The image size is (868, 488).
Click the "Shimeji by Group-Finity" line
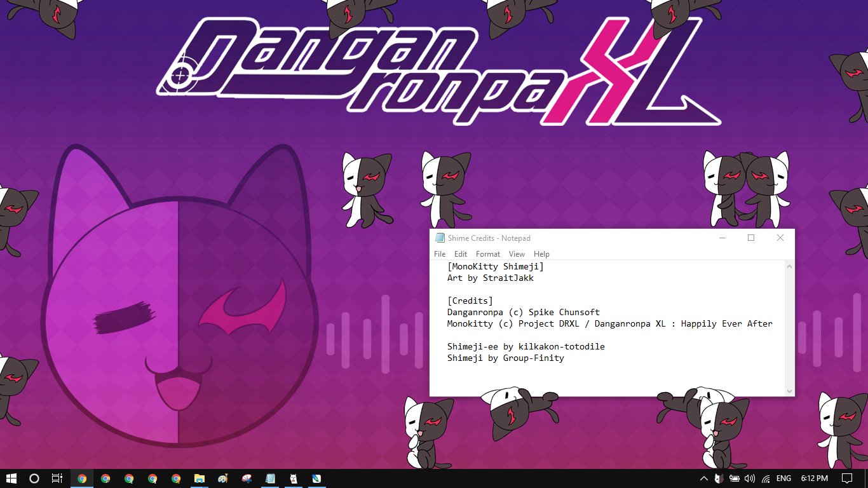(x=506, y=358)
